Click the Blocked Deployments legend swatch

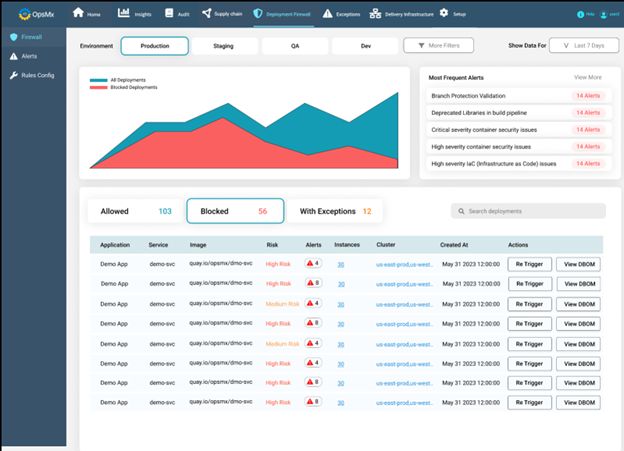click(99, 87)
